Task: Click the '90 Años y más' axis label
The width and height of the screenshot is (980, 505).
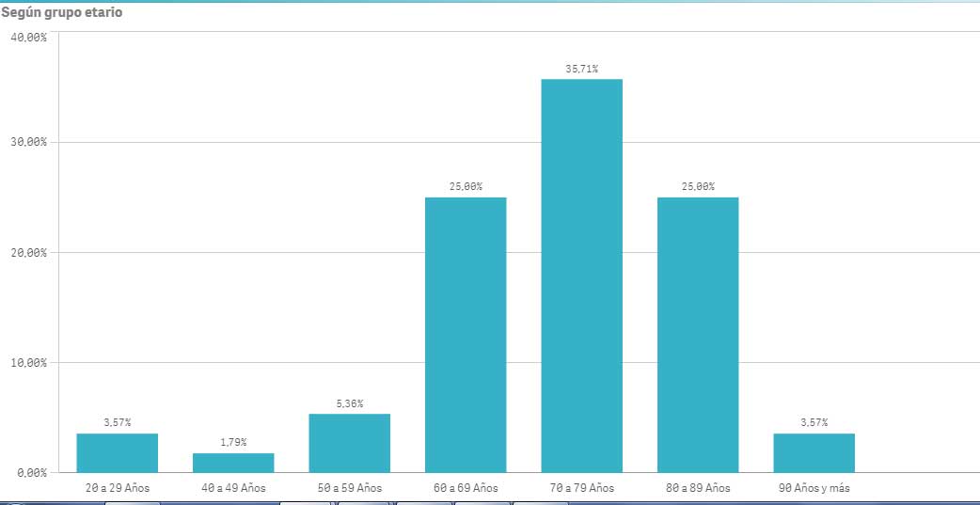Action: point(814,488)
